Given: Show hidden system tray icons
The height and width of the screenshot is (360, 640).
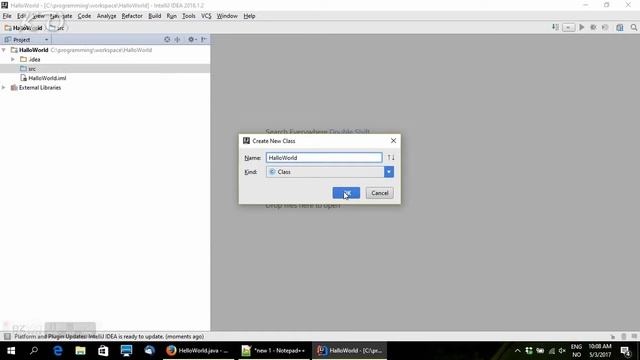Looking at the screenshot, I should tap(517, 351).
